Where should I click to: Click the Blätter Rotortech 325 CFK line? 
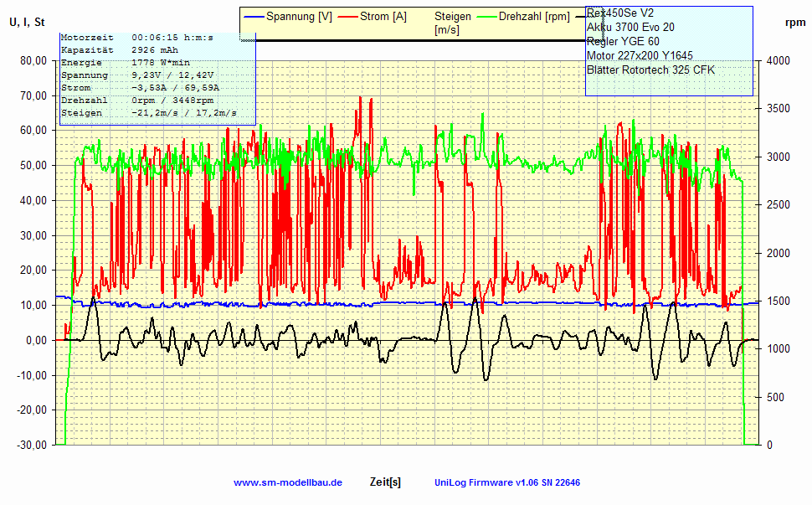pyautogui.click(x=650, y=70)
